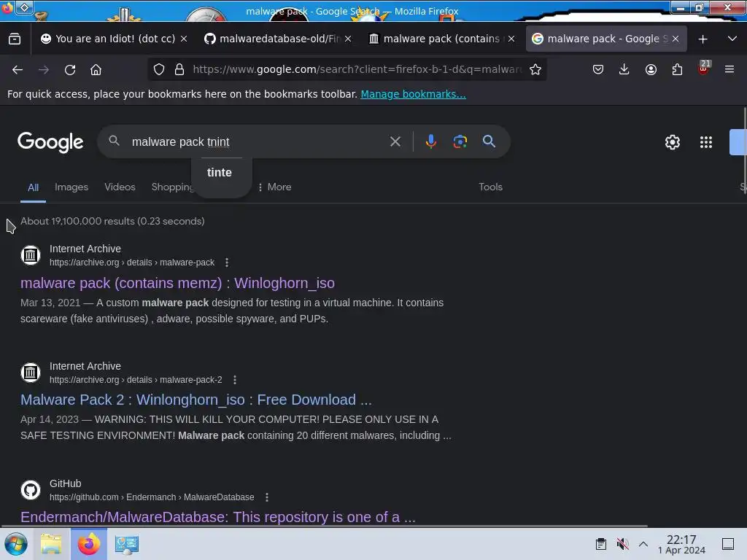Open the Pocket save icon

pyautogui.click(x=598, y=69)
